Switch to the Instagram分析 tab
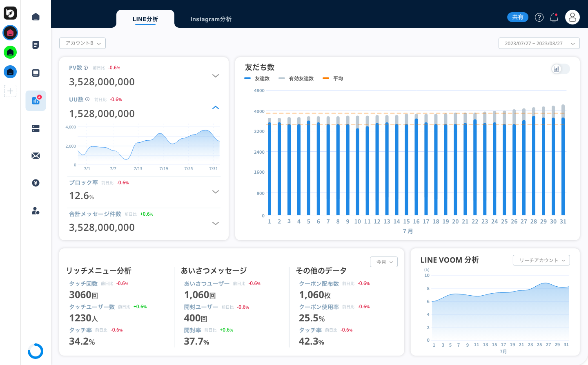Image resolution: width=588 pixels, height=365 pixels. pyautogui.click(x=211, y=19)
